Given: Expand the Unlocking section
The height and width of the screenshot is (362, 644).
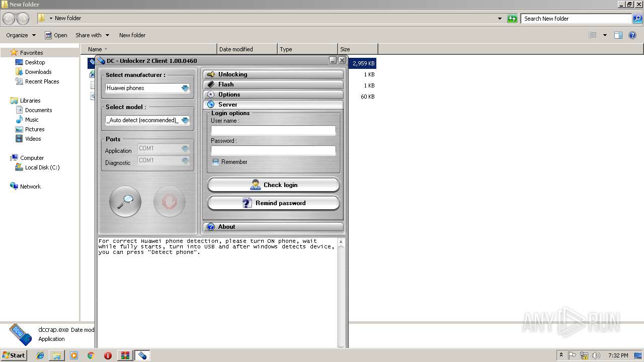Looking at the screenshot, I should click(x=273, y=74).
